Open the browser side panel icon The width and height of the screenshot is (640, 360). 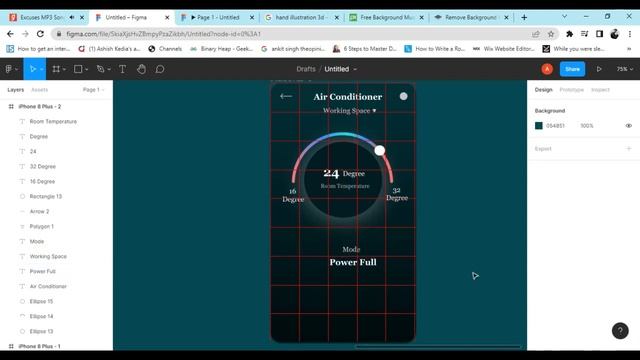599,34
